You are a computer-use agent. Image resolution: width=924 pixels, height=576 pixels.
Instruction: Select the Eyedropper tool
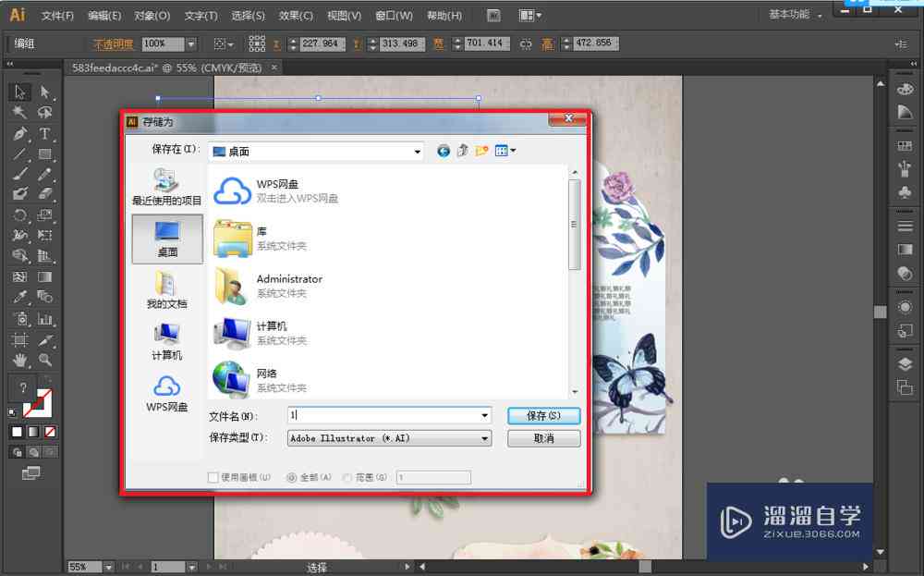tap(19, 296)
